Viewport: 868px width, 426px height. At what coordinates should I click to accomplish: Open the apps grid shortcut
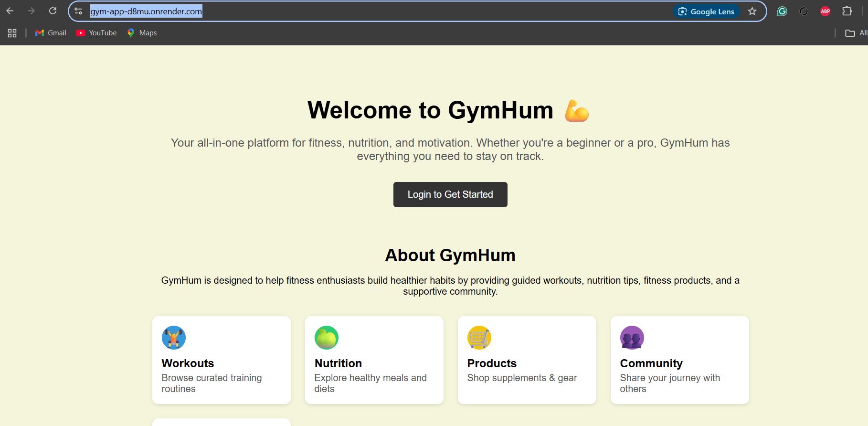[12, 33]
